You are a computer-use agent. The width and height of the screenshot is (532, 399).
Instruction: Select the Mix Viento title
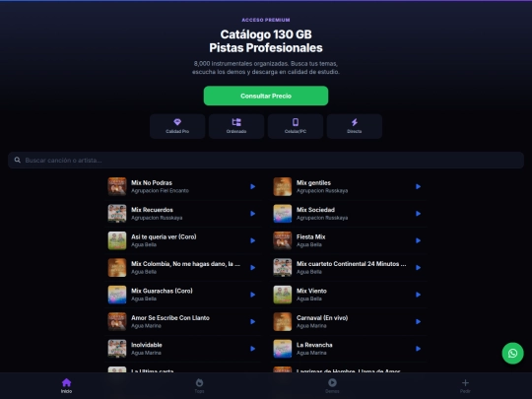point(311,291)
